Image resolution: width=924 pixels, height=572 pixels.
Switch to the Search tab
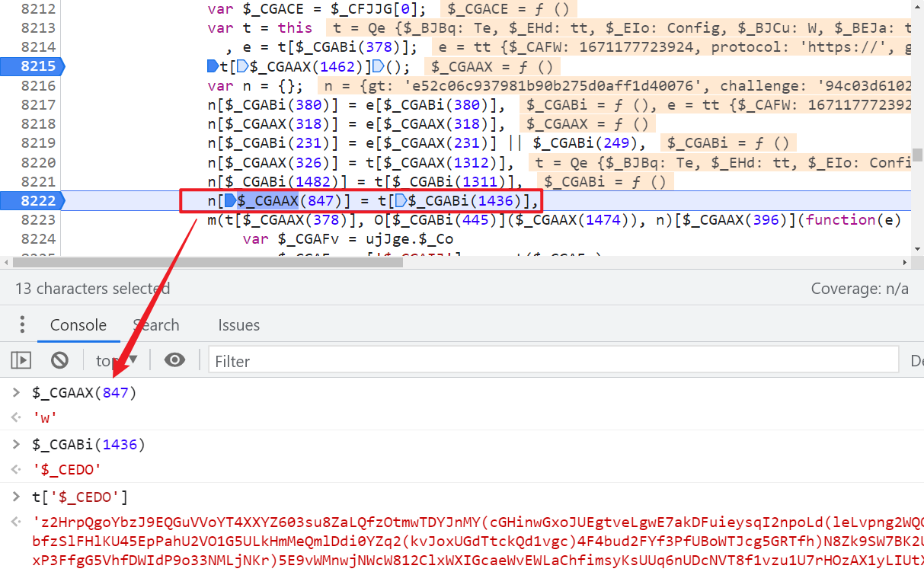click(156, 324)
